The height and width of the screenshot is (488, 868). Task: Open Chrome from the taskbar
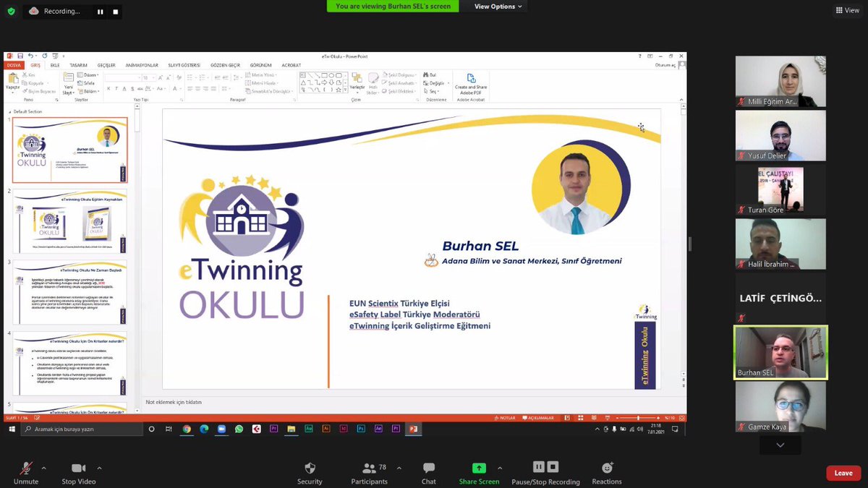coord(187,429)
